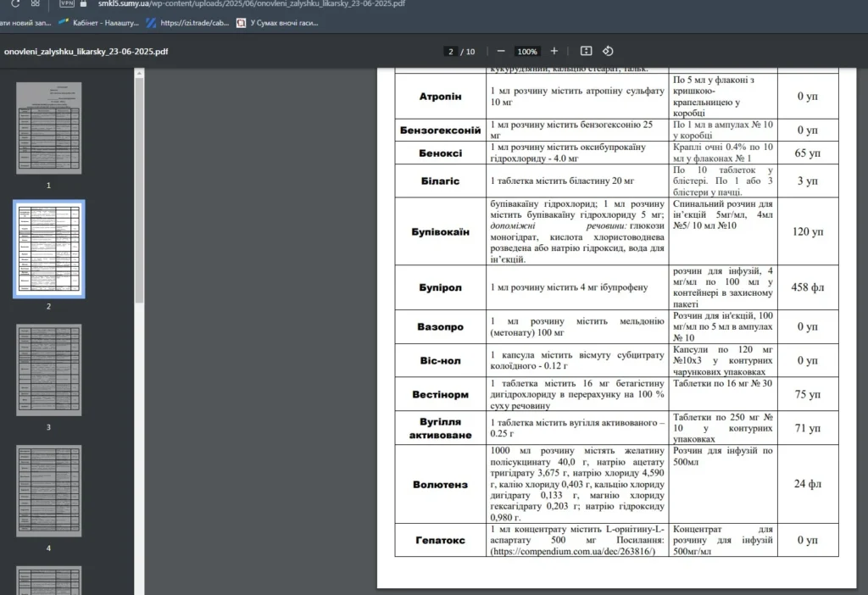Click the sidebar scroll up arrow
The image size is (868, 595).
pyautogui.click(x=140, y=73)
